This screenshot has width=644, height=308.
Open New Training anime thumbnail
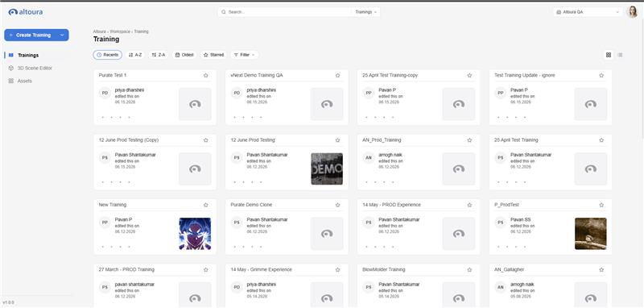(195, 234)
